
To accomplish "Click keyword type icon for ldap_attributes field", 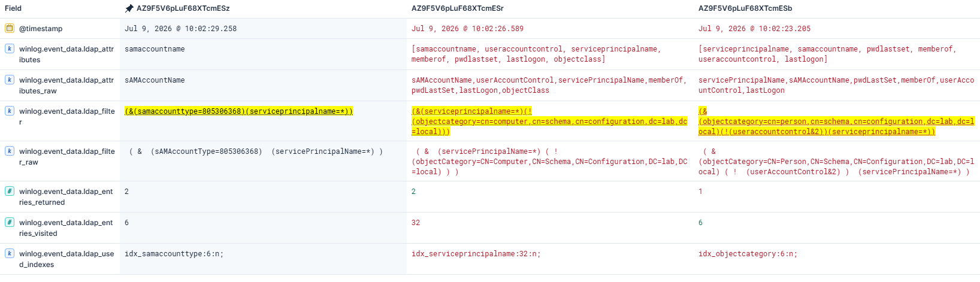I will (x=10, y=48).
